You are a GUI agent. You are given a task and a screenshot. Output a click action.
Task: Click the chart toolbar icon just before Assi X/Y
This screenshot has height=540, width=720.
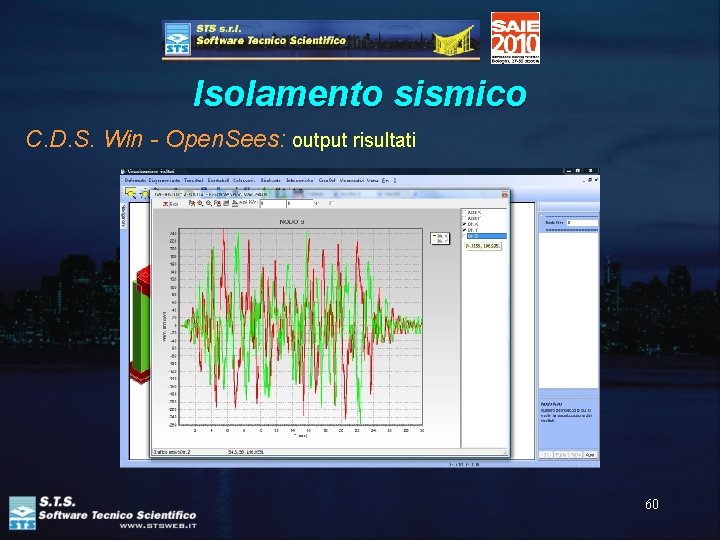[235, 203]
